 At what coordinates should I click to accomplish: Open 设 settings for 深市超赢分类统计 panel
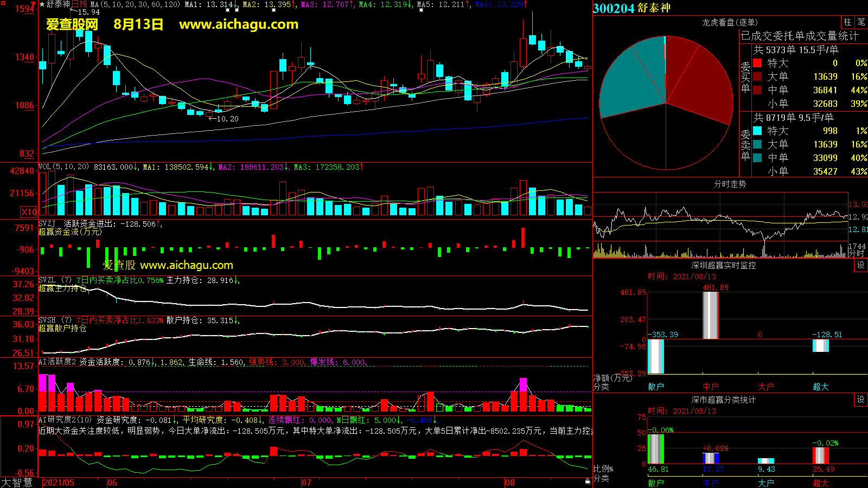point(861,400)
